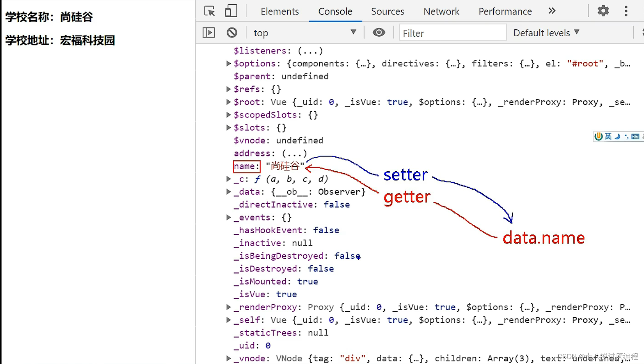
Task: Expand the _events property
Action: tap(228, 217)
